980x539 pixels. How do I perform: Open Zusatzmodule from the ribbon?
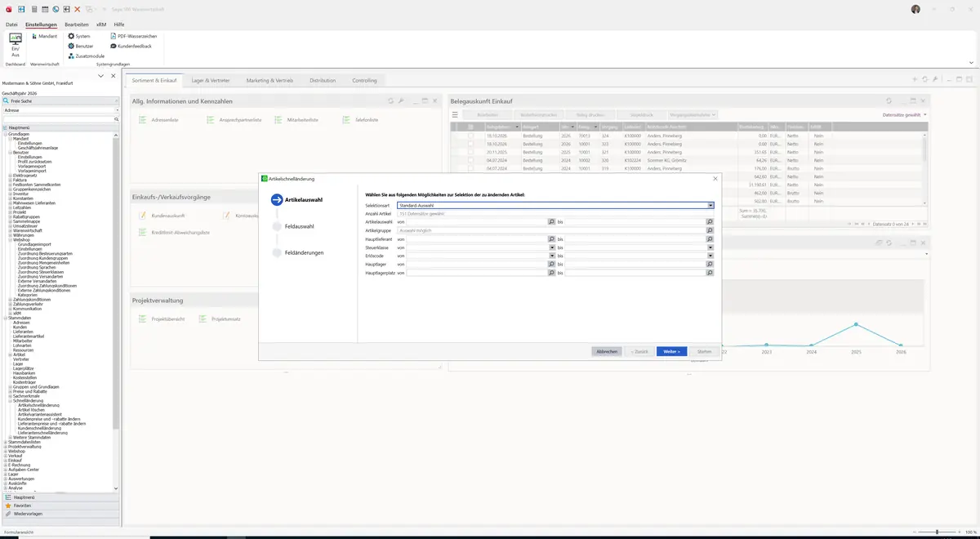point(86,56)
